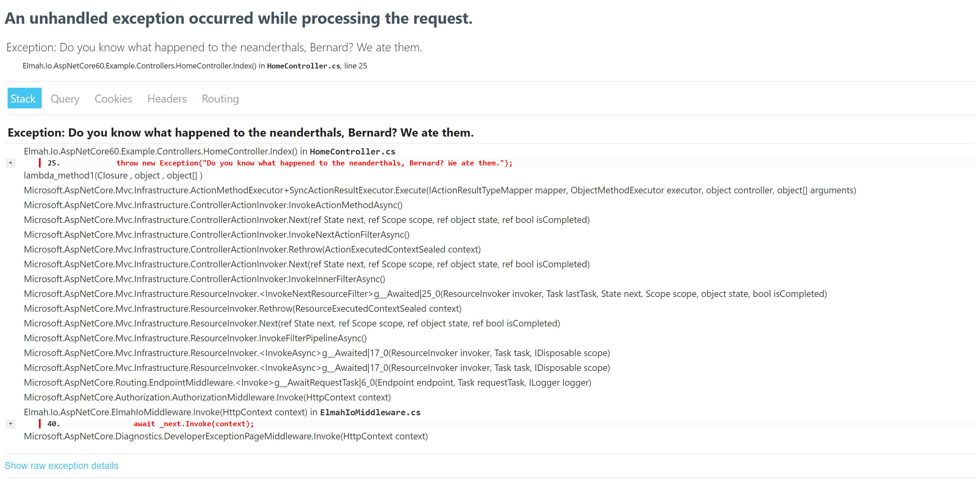
Task: Click the HomeController.cs line 25 reference
Action: pos(194,66)
